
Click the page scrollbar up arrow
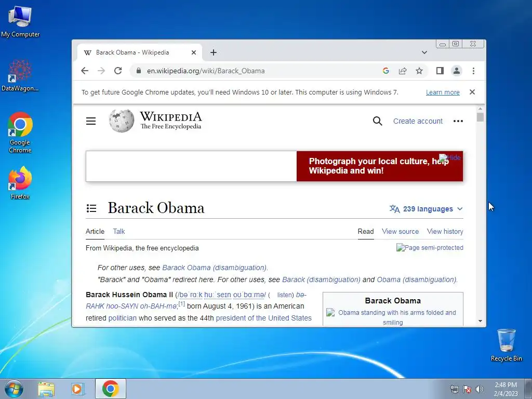pyautogui.click(x=480, y=109)
